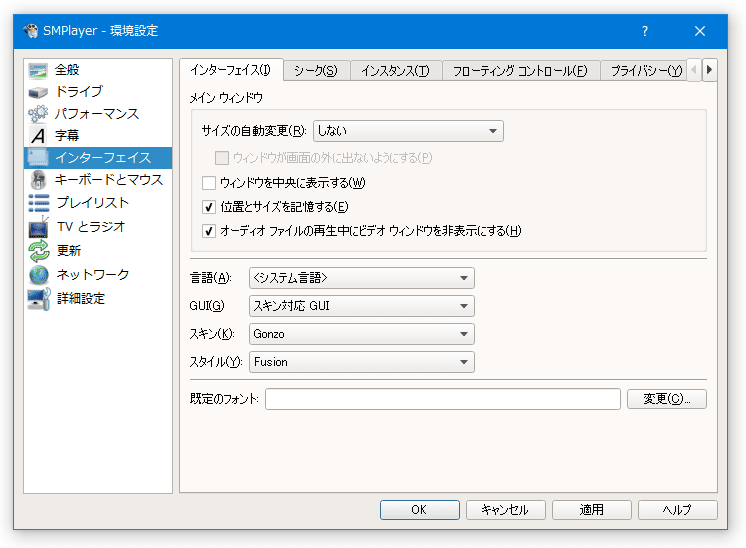
Task: Click the ヘルプ button
Action: [x=677, y=510]
